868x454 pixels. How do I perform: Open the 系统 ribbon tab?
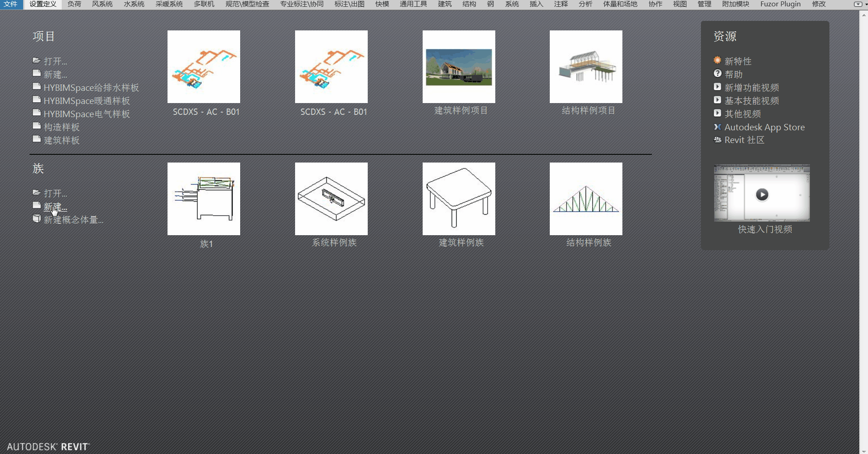(512, 4)
